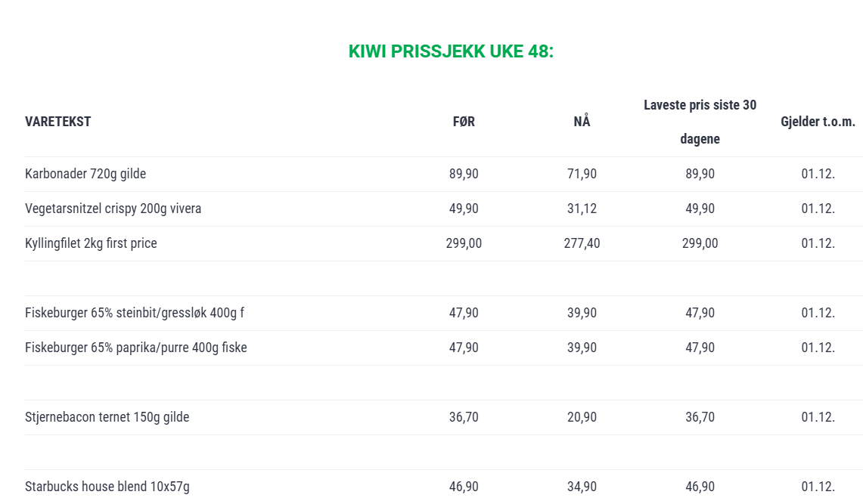
Task: Select the Laveste pris siste 30 dagene header
Action: pyautogui.click(x=700, y=122)
